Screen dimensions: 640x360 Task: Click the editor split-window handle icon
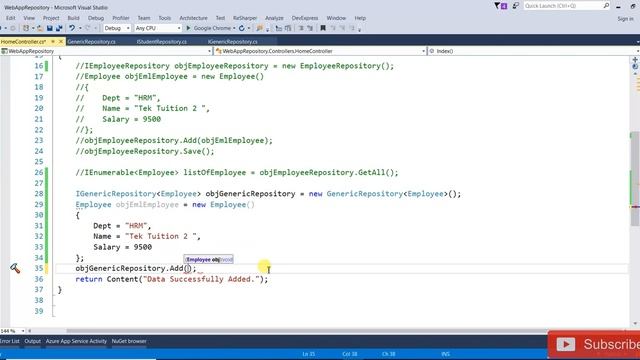(635, 60)
